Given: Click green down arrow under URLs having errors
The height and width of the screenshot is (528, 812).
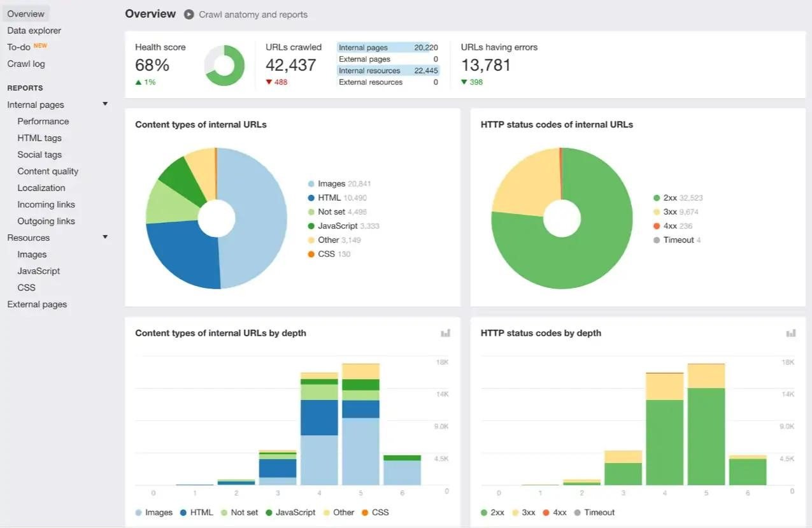Looking at the screenshot, I should click(x=464, y=82).
